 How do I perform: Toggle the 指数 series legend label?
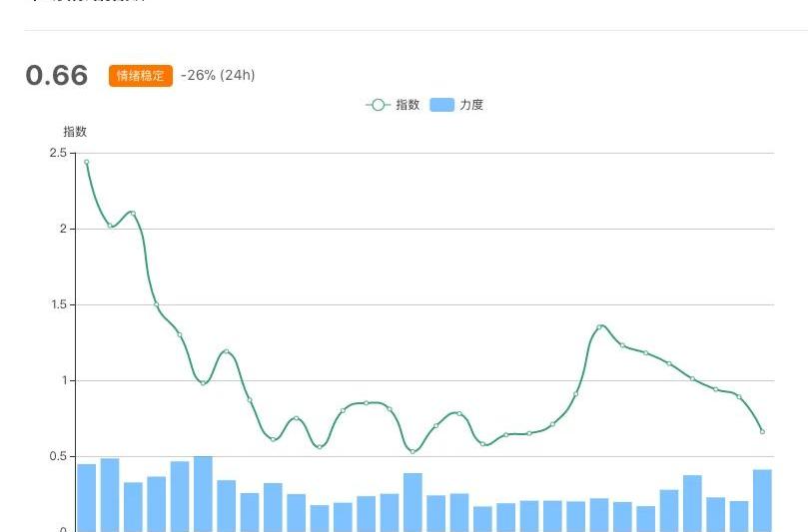tap(407, 105)
